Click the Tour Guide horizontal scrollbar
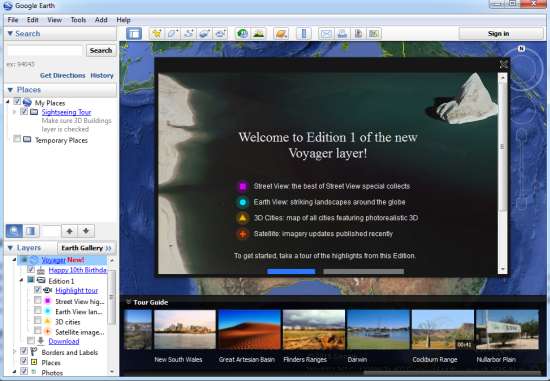Image resolution: width=550 pixels, height=381 pixels. [x=451, y=373]
